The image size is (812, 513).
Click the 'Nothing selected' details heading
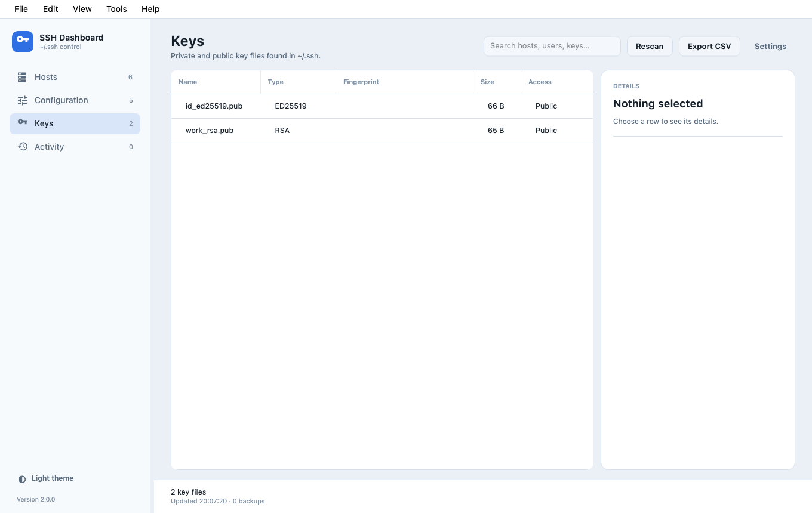click(x=658, y=104)
